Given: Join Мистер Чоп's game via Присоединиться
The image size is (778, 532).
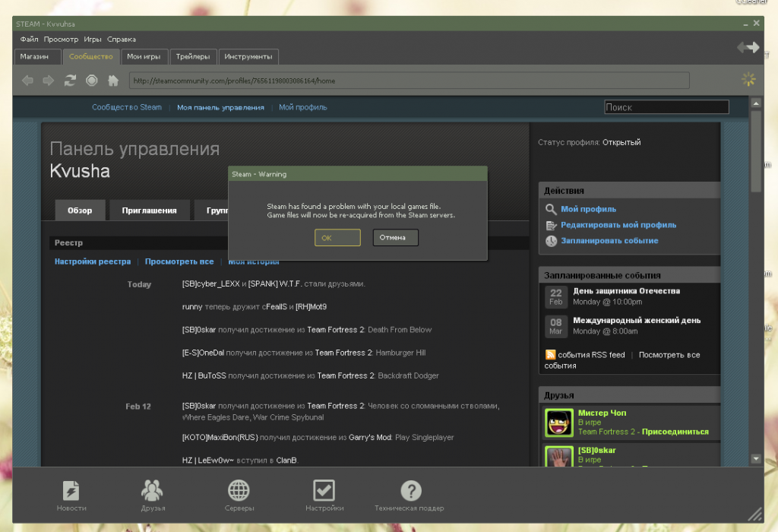Looking at the screenshot, I should coord(675,432).
